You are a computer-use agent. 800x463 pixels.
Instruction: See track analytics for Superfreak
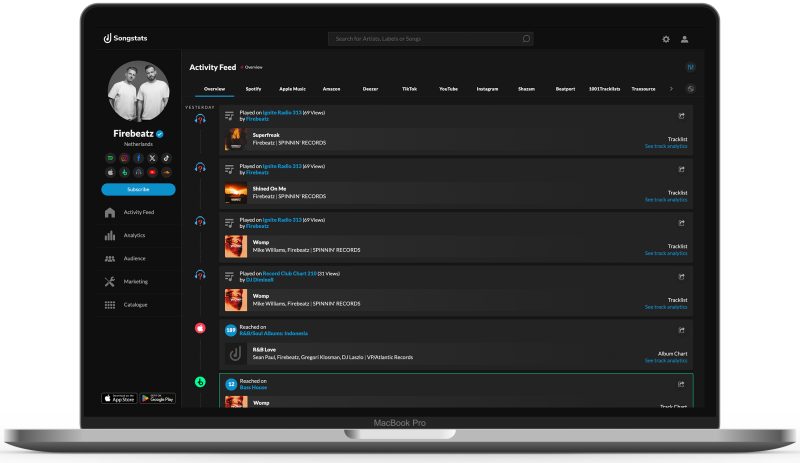point(666,147)
